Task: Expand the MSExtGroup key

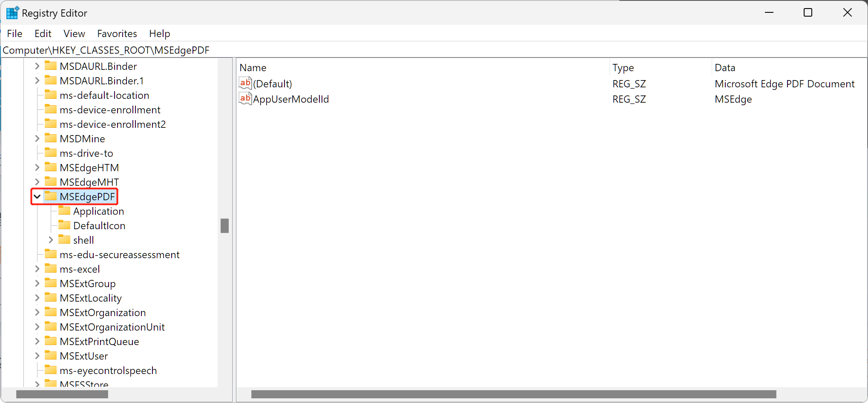Action: coord(37,283)
